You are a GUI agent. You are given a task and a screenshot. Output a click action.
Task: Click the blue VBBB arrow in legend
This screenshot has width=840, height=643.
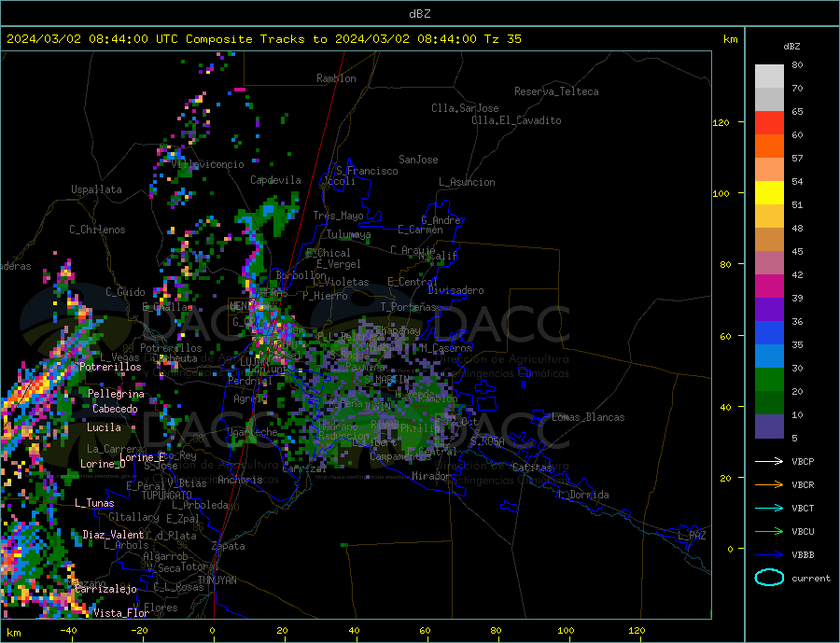[x=769, y=554]
